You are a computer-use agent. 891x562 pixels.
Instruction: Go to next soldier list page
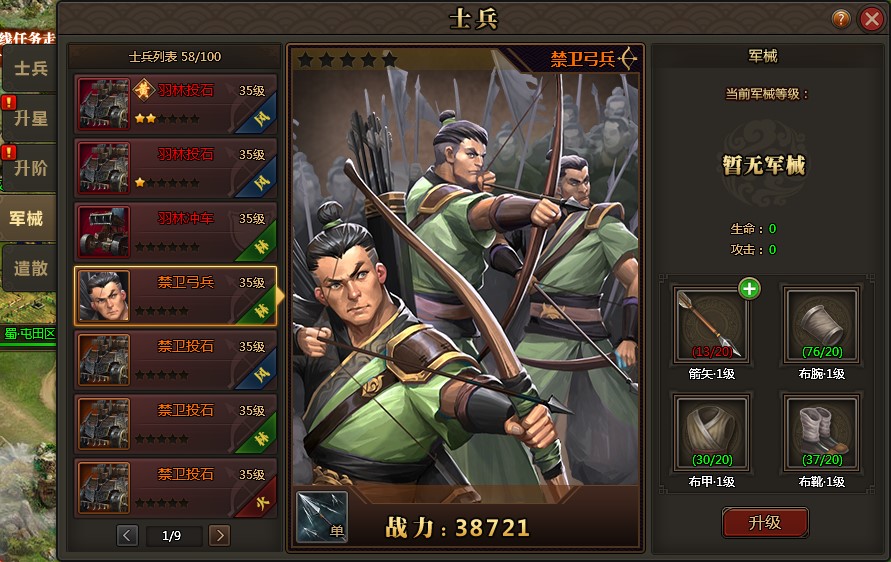coord(220,535)
